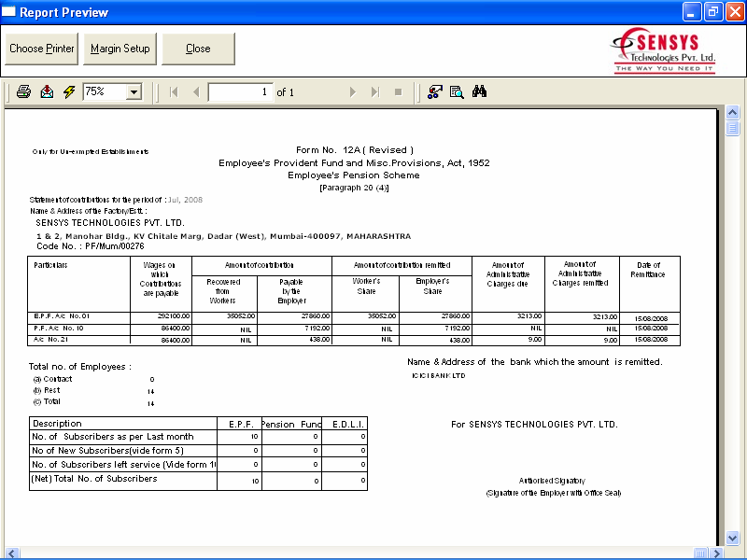
Task: Open the Margin Setup button
Action: [x=120, y=49]
